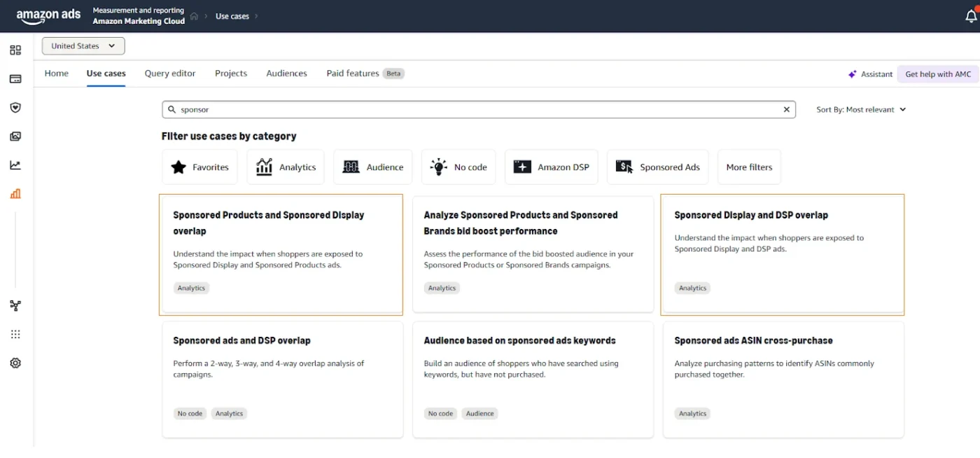Click the shield icon in the left sidebar

(15, 107)
